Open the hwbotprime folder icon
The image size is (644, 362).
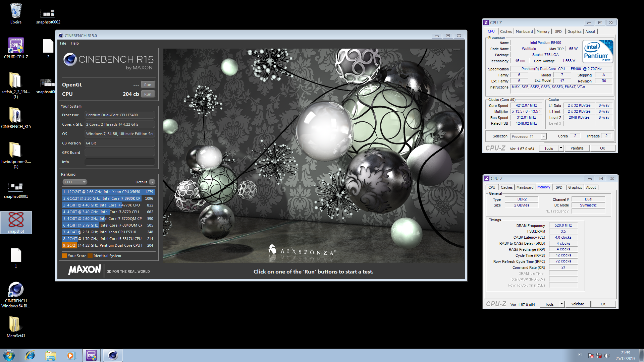point(16,155)
